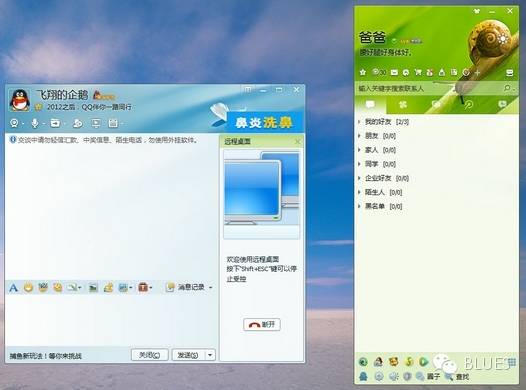
Task: Expand 黑名单 blacklist group
Action: 359,206
